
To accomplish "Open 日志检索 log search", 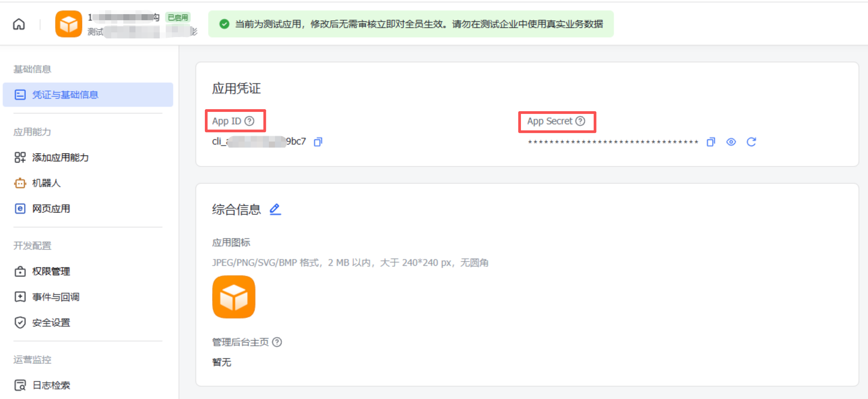I will coord(51,385).
